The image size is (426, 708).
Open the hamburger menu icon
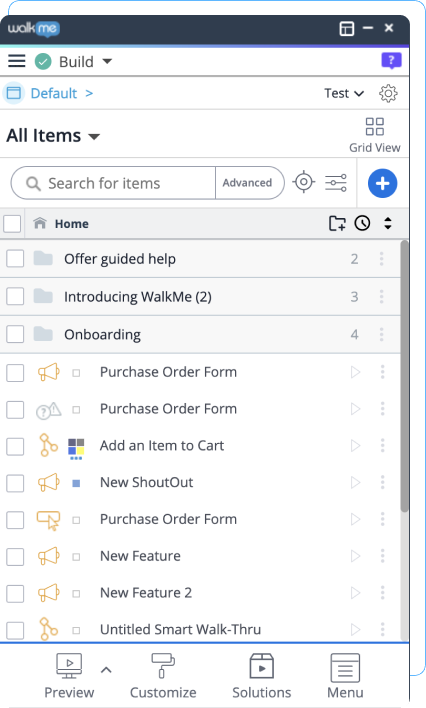(x=17, y=61)
